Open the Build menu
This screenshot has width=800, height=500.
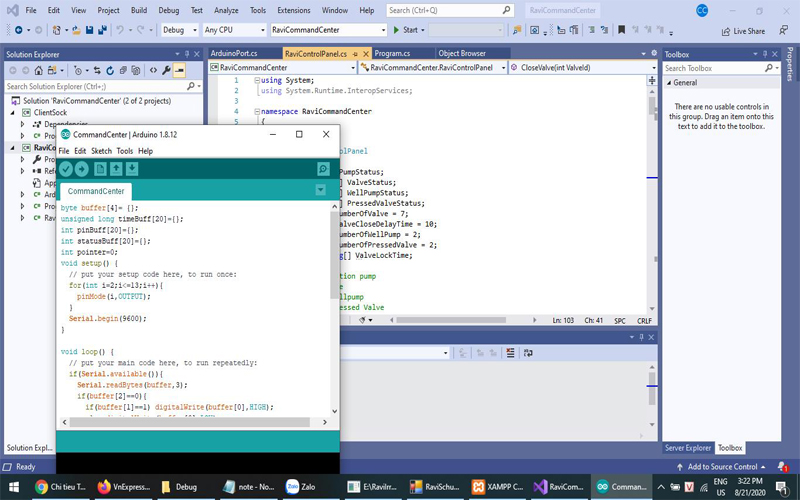click(x=139, y=10)
